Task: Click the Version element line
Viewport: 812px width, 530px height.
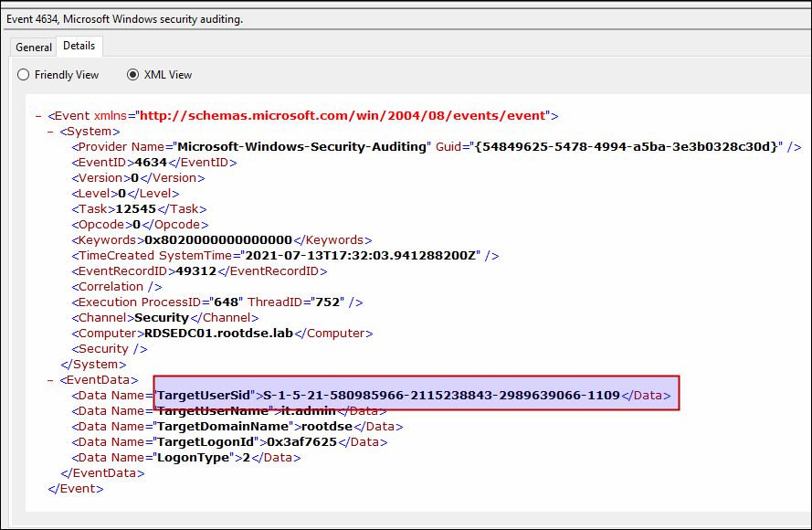Action: coord(138,177)
